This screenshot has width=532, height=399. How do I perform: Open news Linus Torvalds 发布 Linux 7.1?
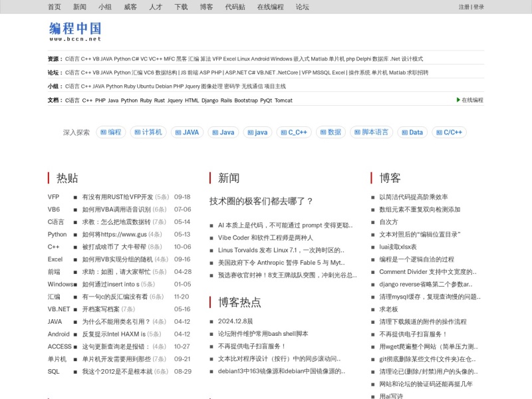point(281,251)
